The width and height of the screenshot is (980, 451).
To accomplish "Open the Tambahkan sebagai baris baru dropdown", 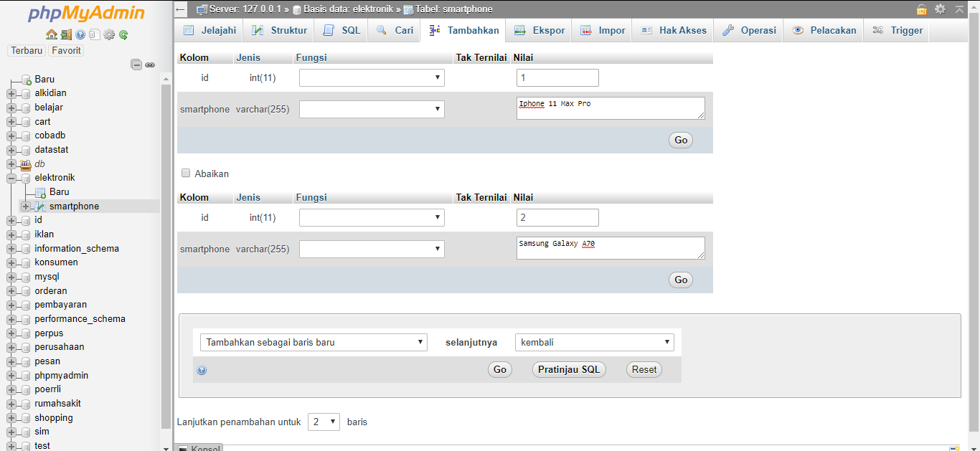I will click(314, 343).
